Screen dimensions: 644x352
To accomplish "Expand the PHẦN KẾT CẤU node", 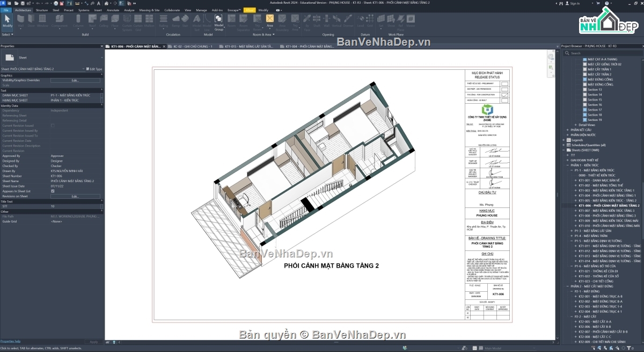I will point(567,130).
